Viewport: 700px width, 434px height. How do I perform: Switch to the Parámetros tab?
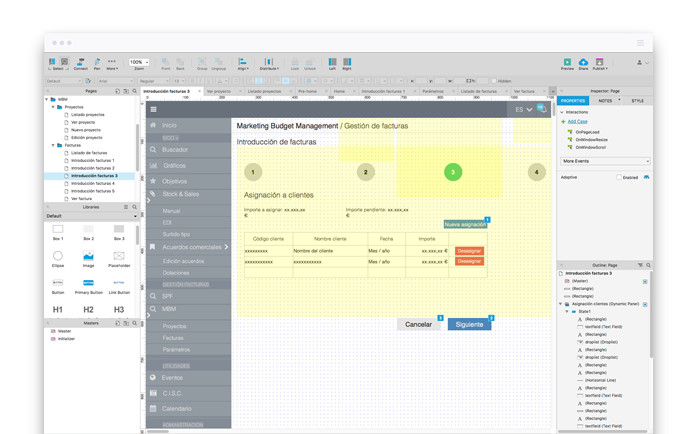pos(433,91)
